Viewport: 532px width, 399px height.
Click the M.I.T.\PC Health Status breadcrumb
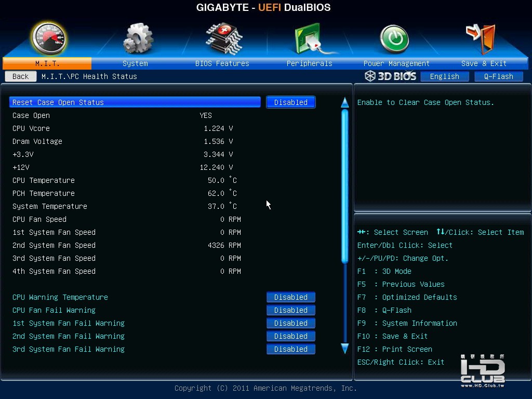[89, 76]
